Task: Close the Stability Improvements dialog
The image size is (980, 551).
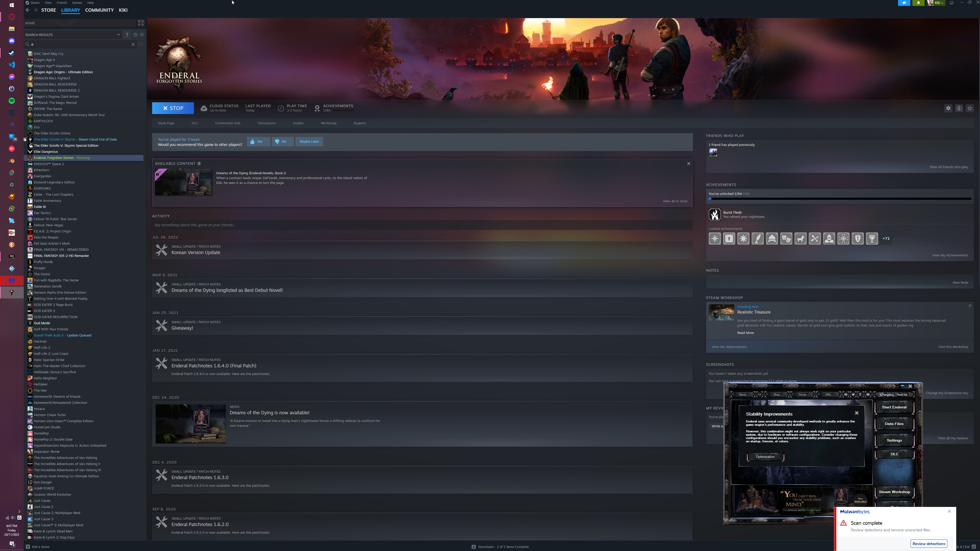Action: (857, 413)
